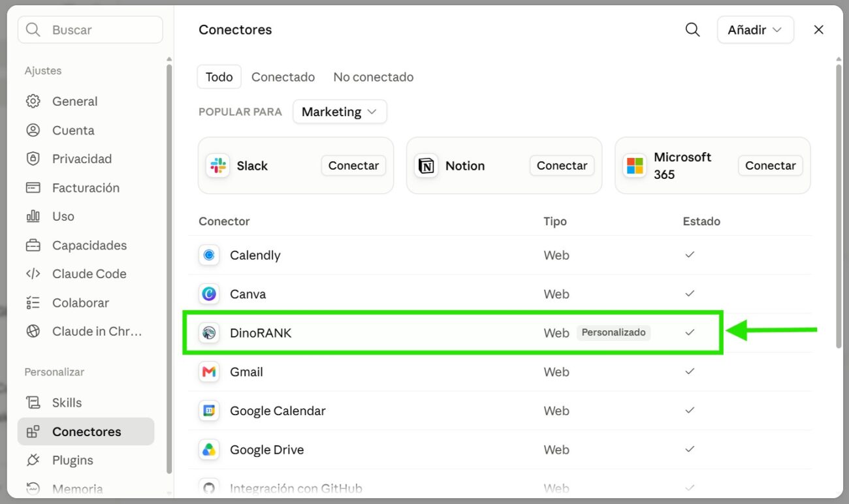Click the Gmail connector icon
The image size is (849, 504).
(x=209, y=372)
